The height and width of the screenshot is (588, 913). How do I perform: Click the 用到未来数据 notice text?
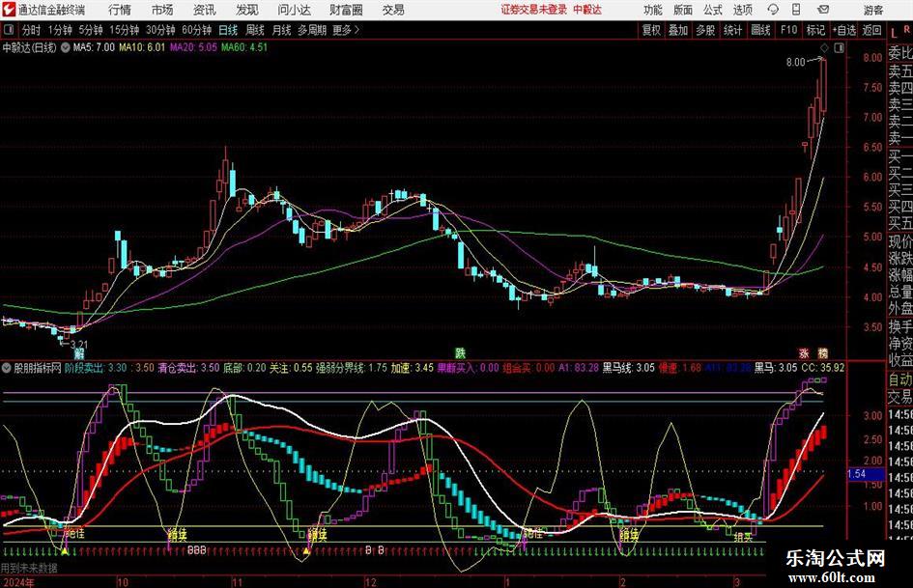29,568
